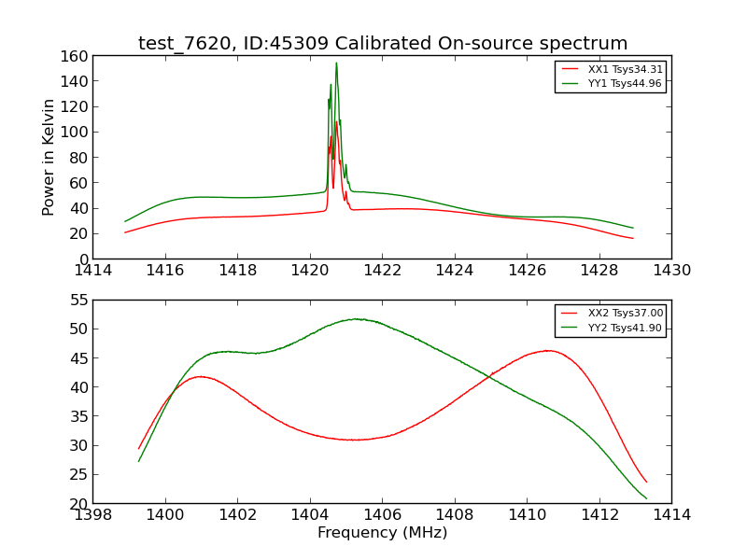747x560 pixels.
Task: Click the 25 tick label on lower plot
Action: coord(78,475)
